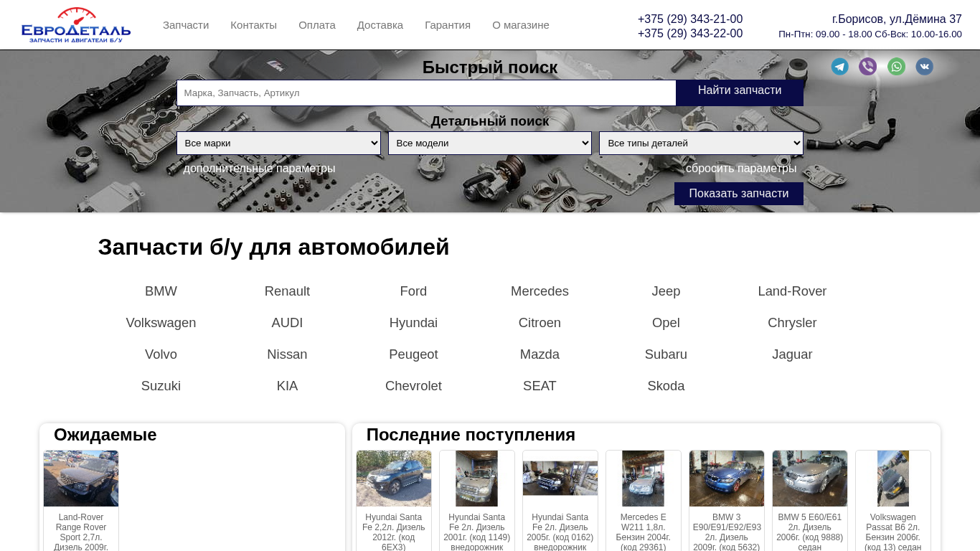Focus the quick search input field
Screen dimensions: 980x551
point(426,93)
